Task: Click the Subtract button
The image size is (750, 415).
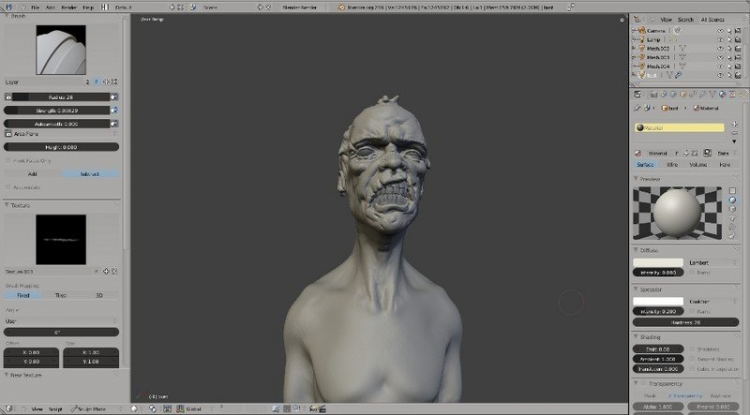Action: (x=90, y=174)
